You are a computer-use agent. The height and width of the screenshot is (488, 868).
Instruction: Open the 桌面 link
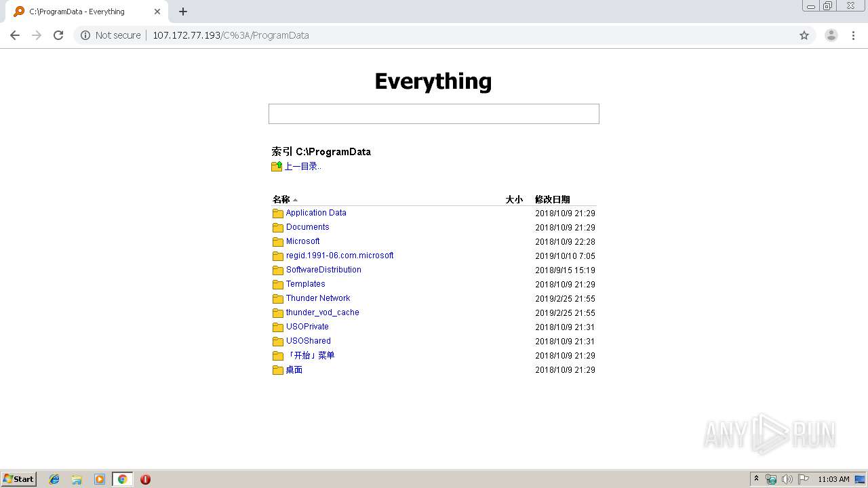click(294, 369)
